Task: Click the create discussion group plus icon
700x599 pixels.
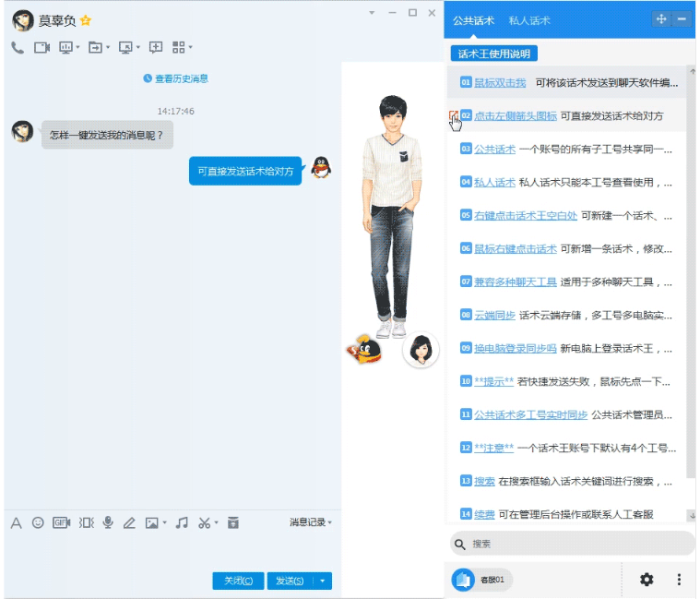Action: (x=156, y=47)
